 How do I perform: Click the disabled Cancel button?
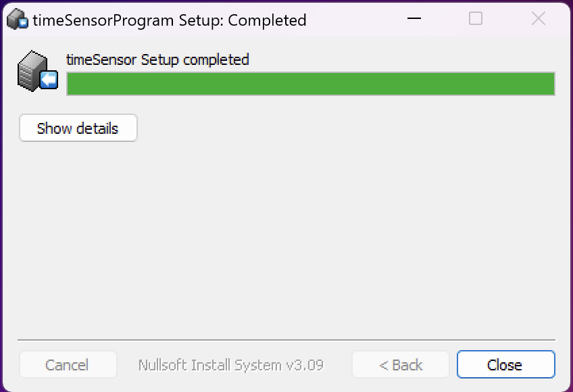[68, 364]
